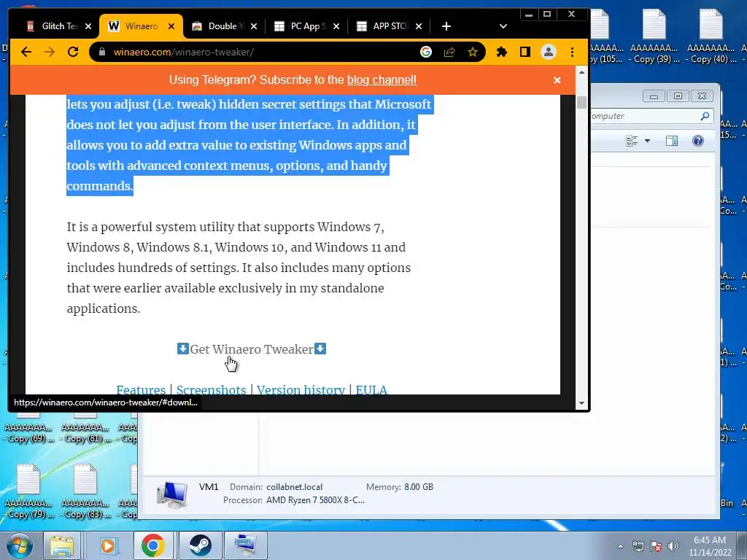
Task: Open the Action Center flag icon
Action: tap(656, 546)
